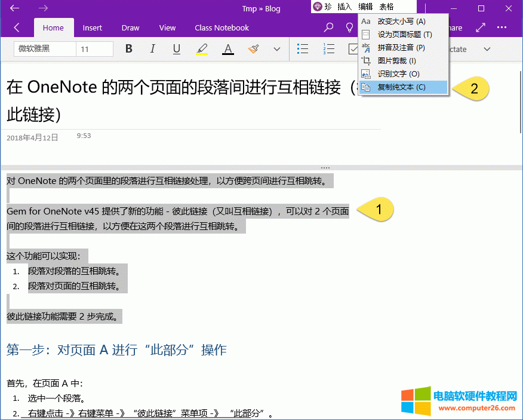Click the Share button

(x=456, y=27)
